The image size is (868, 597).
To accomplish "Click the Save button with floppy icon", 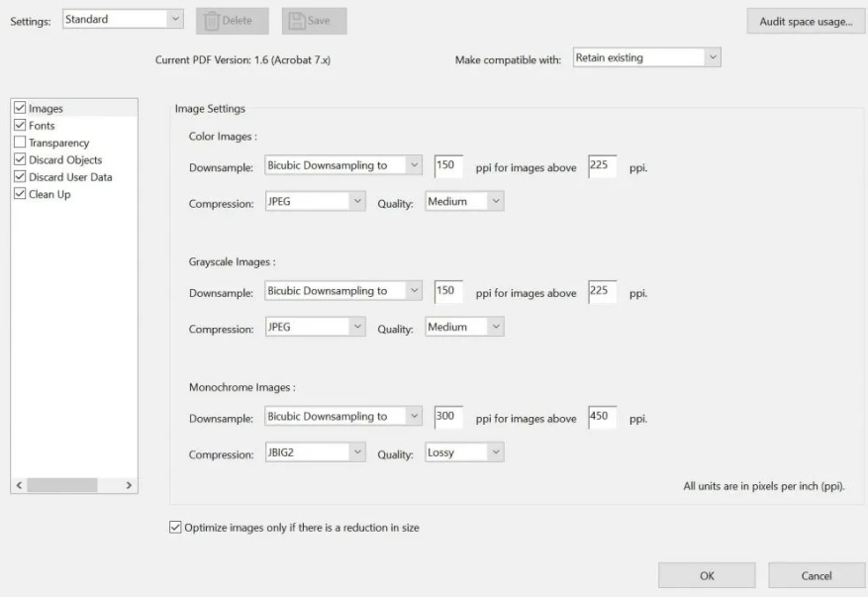I will point(315,21).
